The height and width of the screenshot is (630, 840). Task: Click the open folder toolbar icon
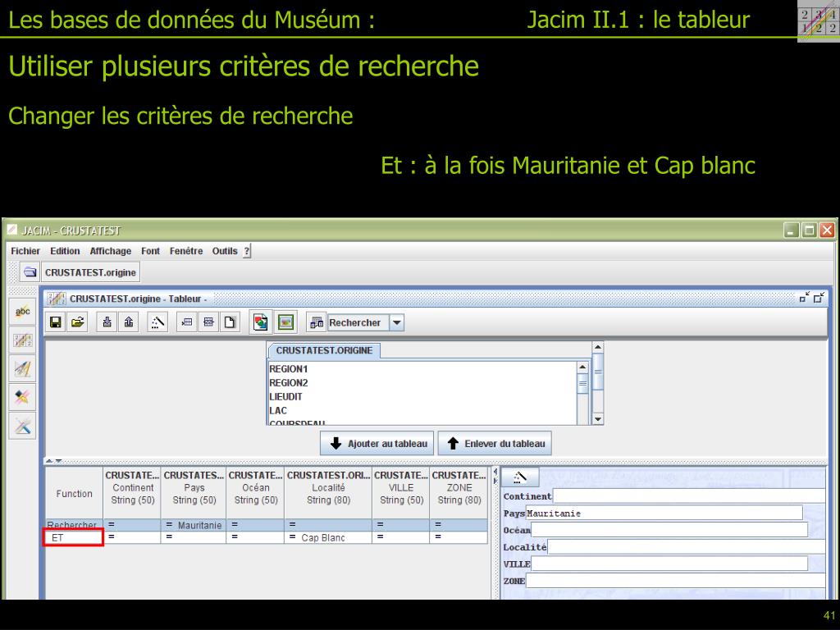pyautogui.click(x=78, y=322)
